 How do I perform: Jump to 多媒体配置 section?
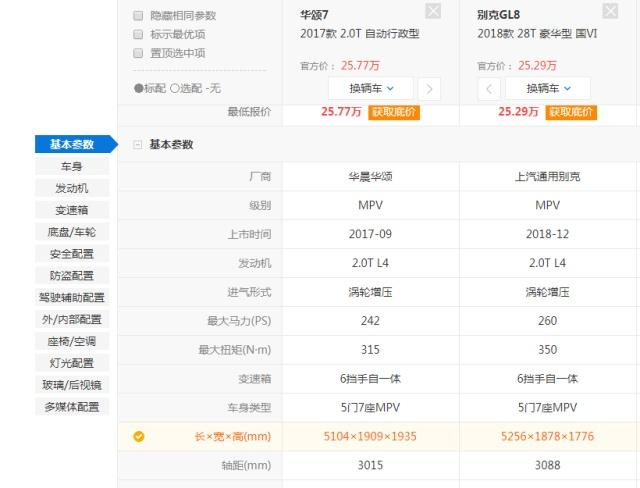point(72,407)
